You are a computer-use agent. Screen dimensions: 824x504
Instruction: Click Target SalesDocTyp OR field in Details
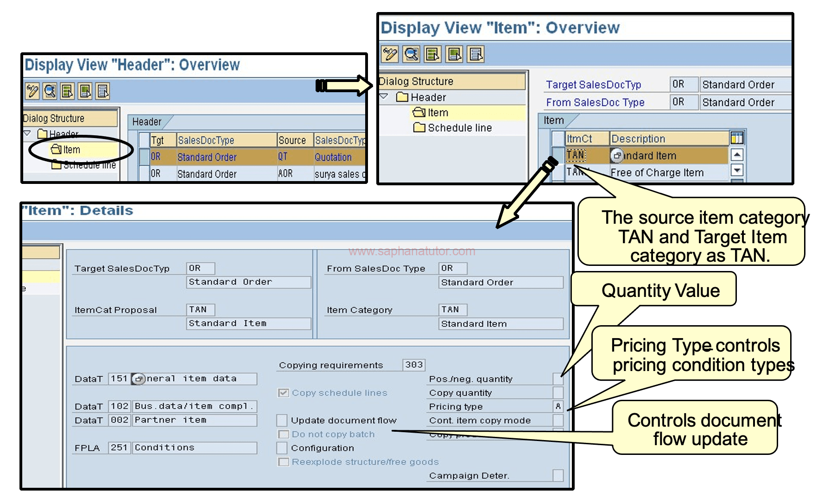[x=201, y=268]
